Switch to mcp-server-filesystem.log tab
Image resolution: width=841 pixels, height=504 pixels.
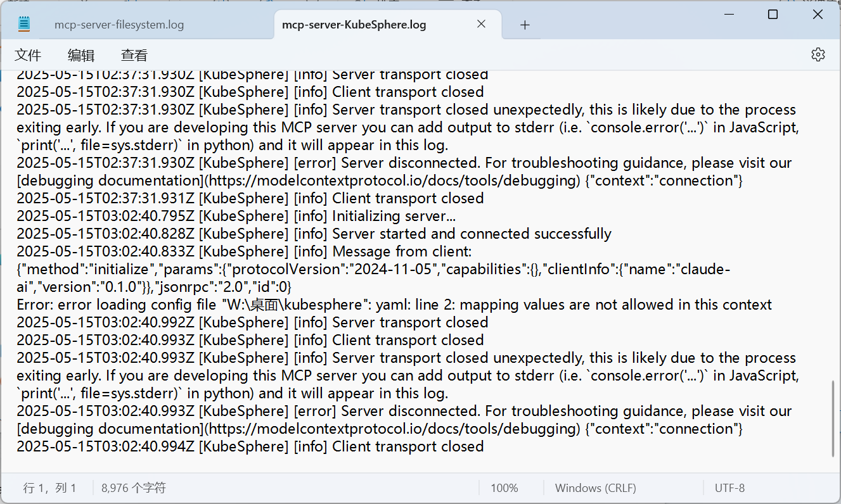[119, 25]
